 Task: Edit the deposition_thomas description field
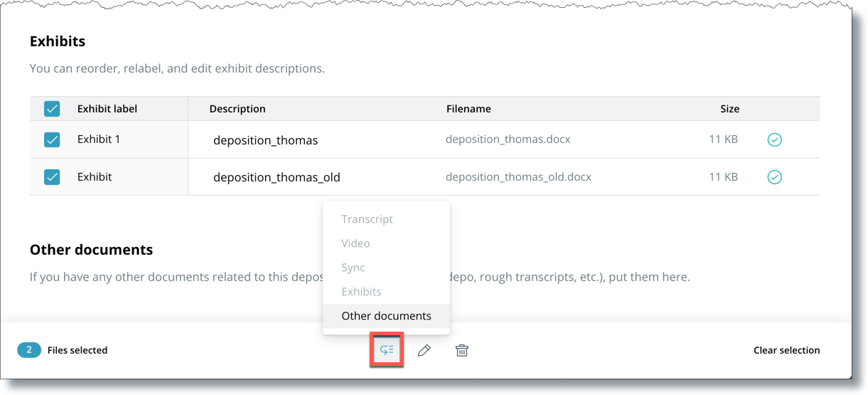[x=266, y=140]
